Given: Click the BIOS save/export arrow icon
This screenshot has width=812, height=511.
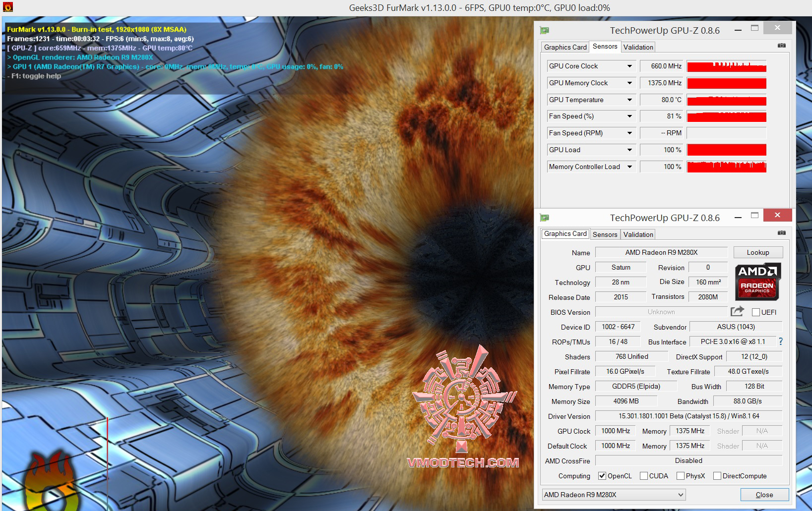Looking at the screenshot, I should 738,311.
